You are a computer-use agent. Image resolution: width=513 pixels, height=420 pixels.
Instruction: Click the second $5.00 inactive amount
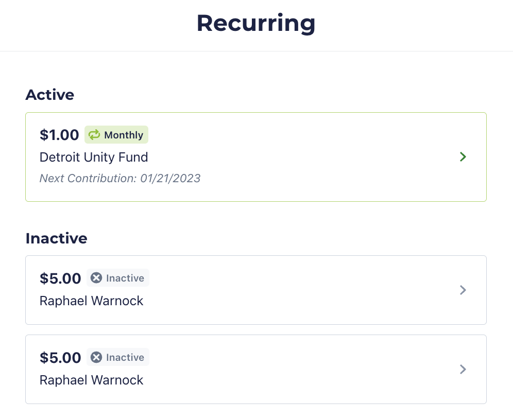click(x=60, y=358)
